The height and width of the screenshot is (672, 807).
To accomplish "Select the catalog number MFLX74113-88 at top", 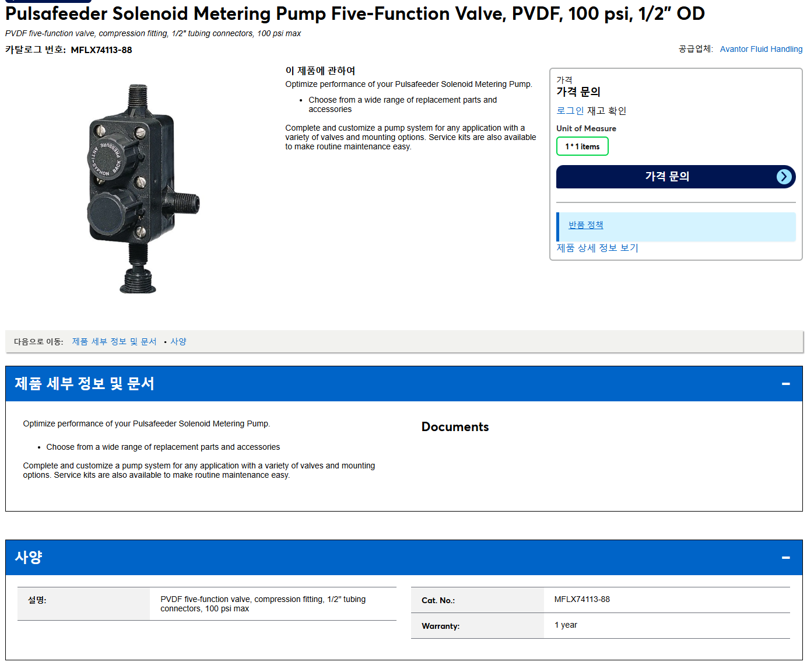I will click(x=101, y=50).
